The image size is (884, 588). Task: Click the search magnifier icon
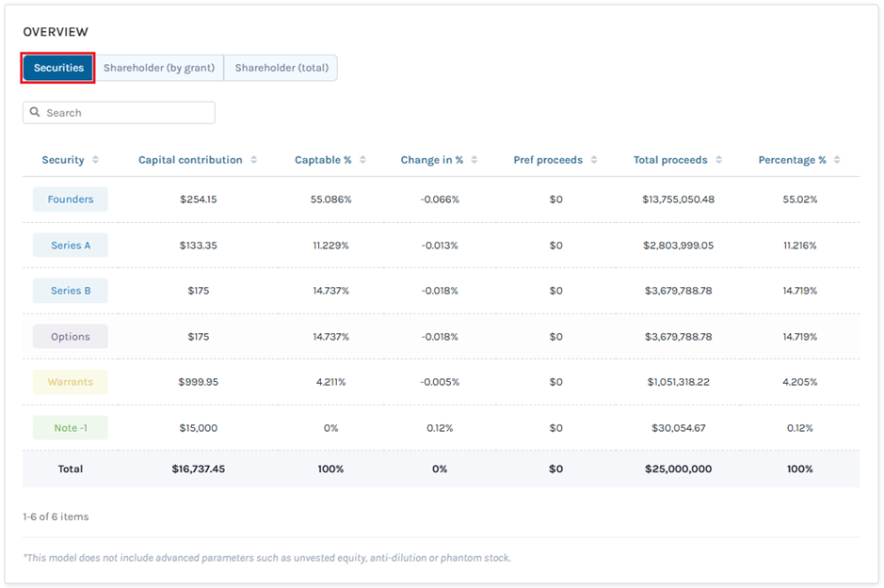[36, 113]
